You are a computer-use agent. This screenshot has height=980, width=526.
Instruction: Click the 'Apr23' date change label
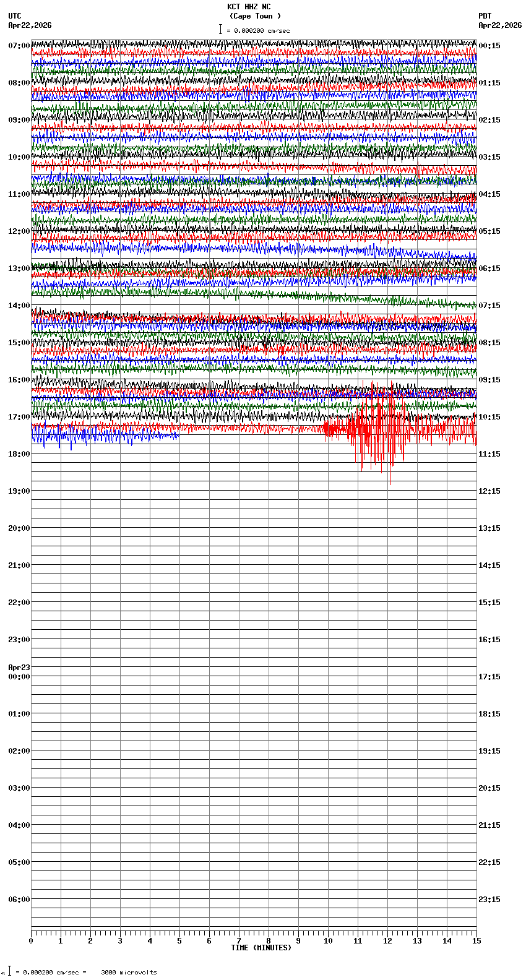tap(19, 668)
